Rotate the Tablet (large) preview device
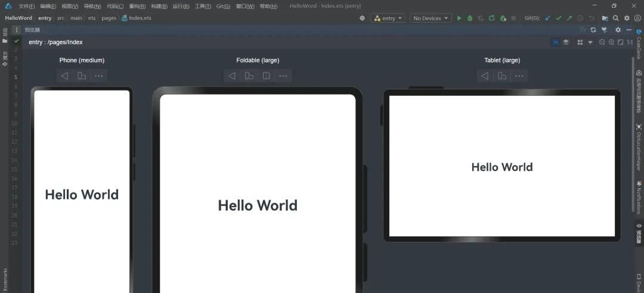This screenshot has width=644, height=293. (502, 76)
